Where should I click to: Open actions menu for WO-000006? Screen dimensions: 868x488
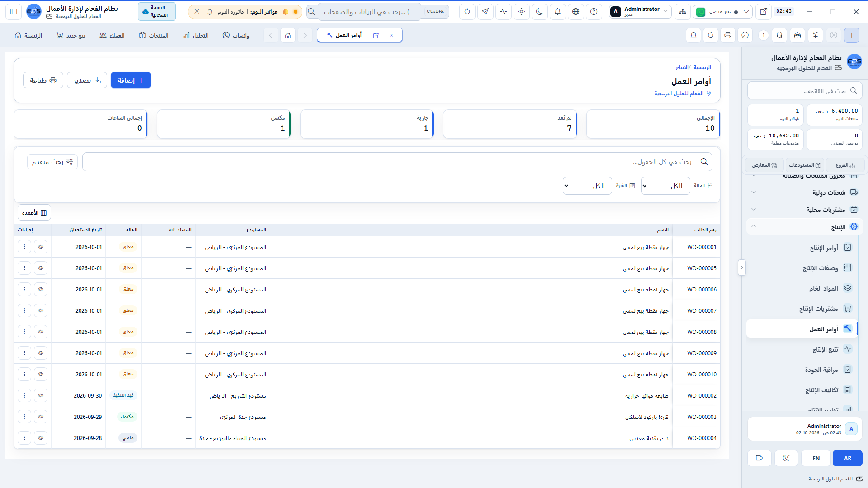(x=24, y=289)
